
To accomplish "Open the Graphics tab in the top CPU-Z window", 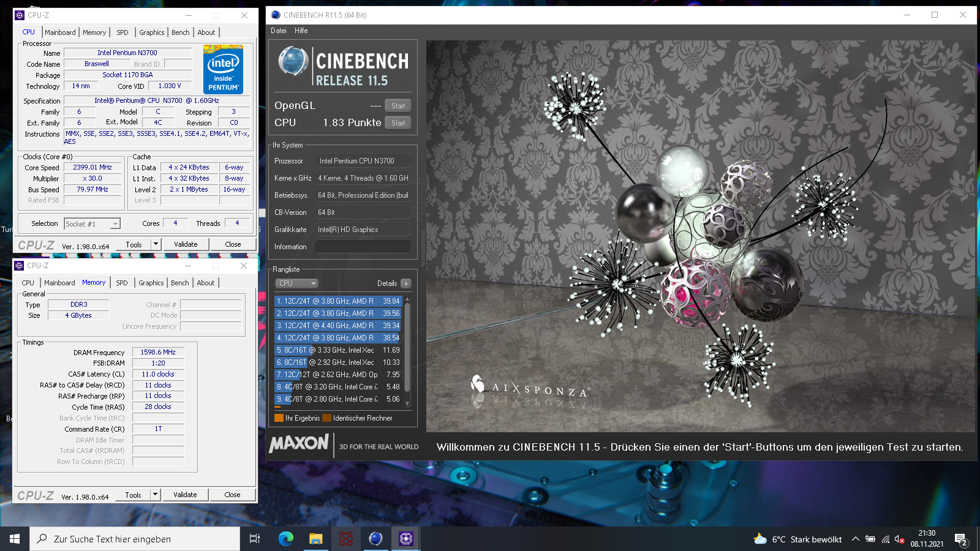I will (151, 32).
